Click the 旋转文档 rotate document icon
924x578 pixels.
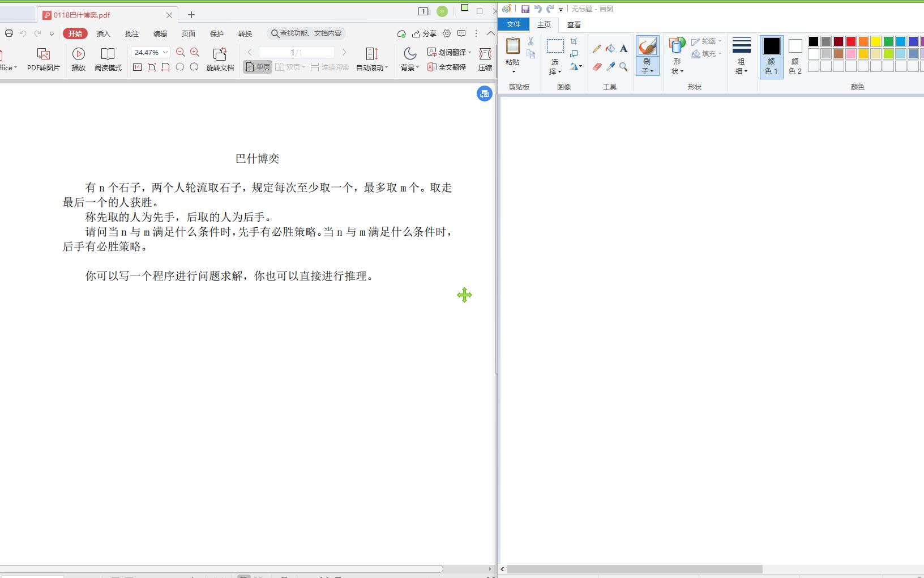click(220, 59)
